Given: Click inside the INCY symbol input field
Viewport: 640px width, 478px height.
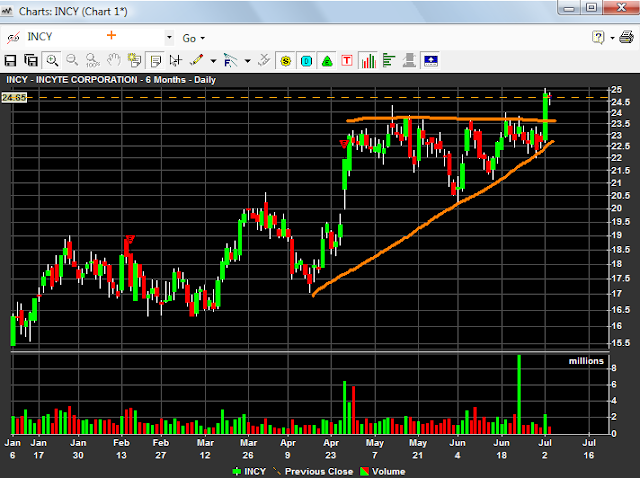Looking at the screenshot, I should (94, 37).
